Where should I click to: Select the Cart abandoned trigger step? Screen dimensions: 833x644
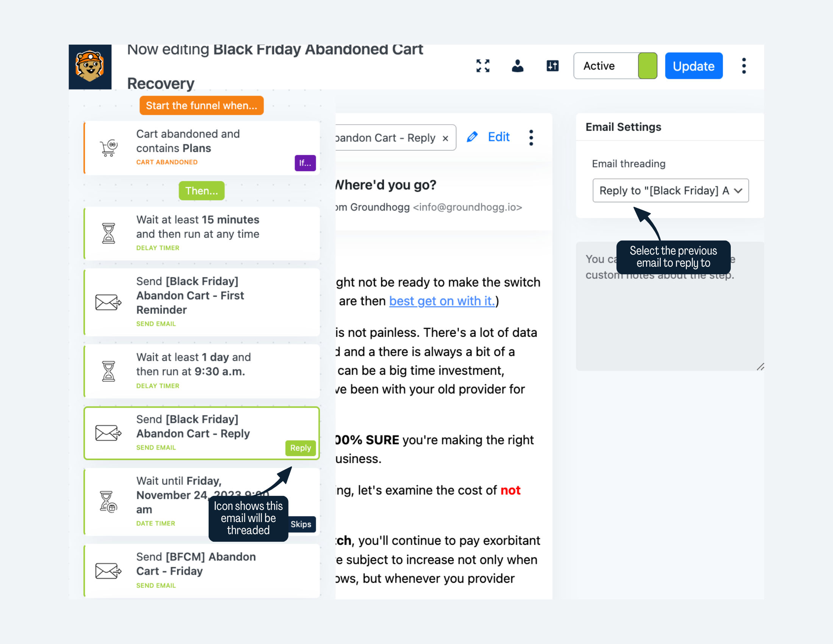click(x=202, y=148)
